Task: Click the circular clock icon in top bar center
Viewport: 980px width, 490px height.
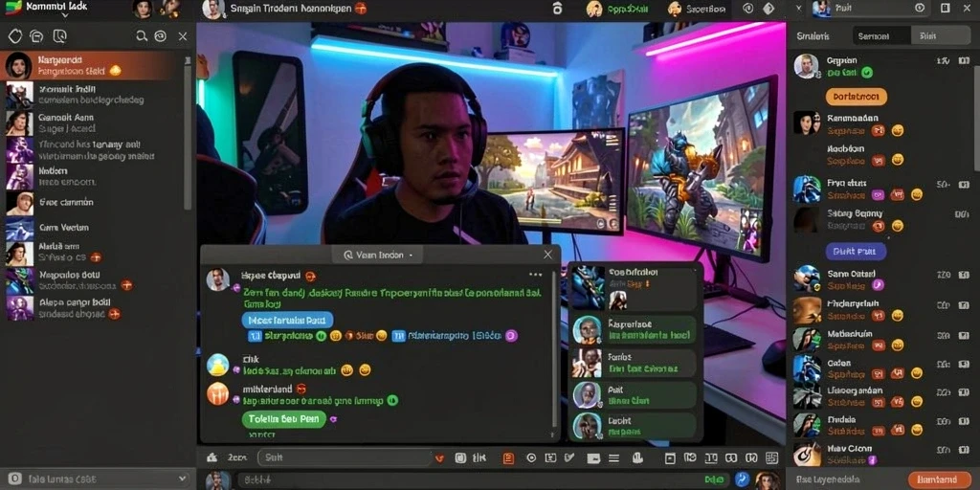Action: coord(747,8)
